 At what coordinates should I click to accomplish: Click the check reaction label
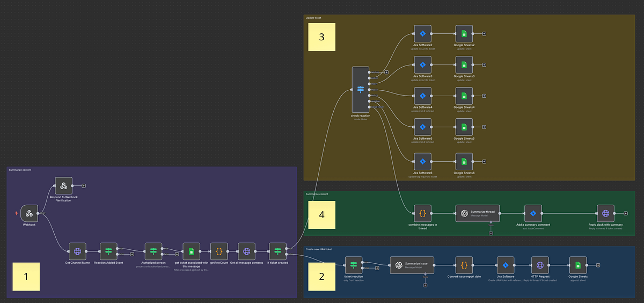(360, 116)
